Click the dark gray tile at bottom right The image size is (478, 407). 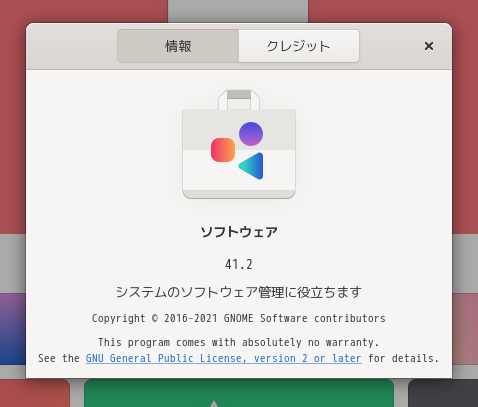[443, 393]
